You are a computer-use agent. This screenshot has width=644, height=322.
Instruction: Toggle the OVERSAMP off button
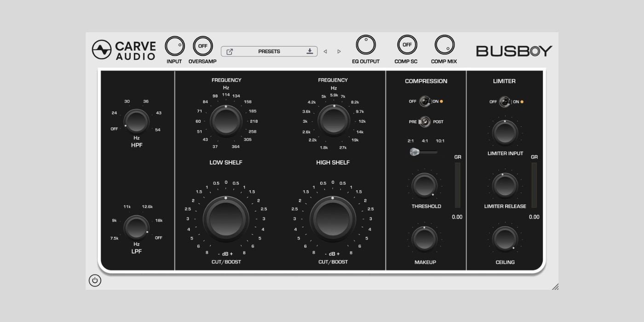202,46
